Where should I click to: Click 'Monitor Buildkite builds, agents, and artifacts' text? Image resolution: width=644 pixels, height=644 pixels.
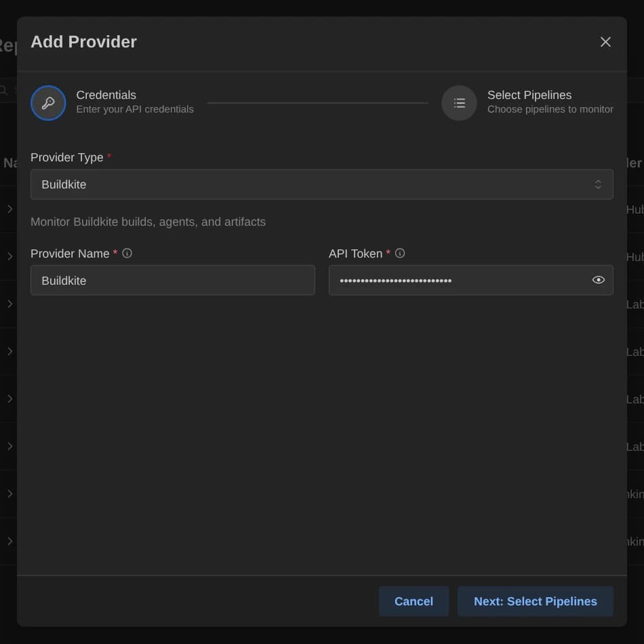click(x=148, y=222)
